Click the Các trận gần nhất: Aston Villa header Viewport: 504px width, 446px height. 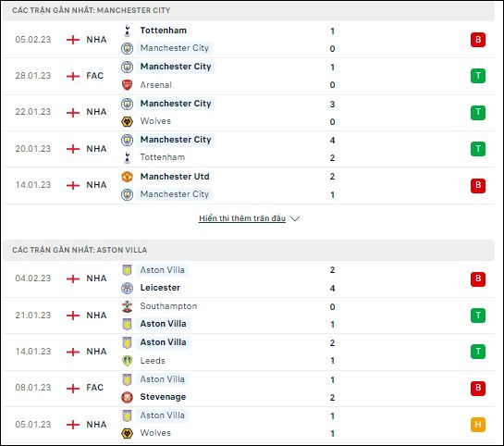(x=80, y=250)
